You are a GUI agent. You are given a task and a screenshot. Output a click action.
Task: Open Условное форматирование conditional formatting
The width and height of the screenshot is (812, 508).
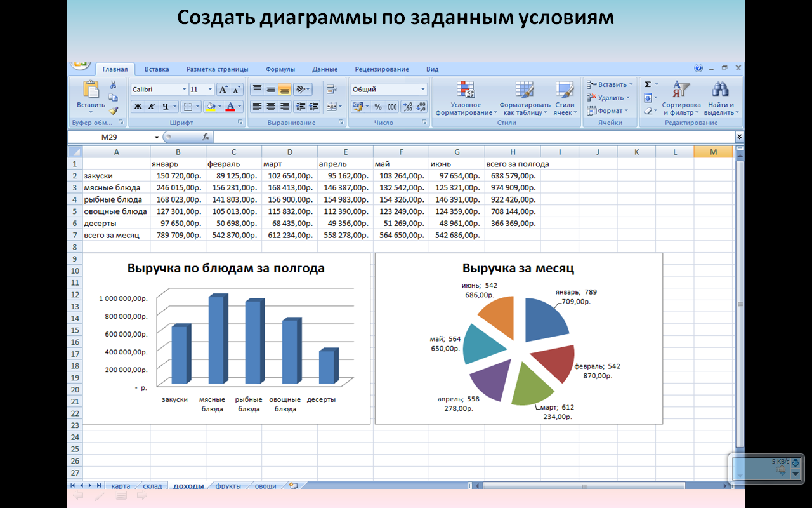click(466, 98)
